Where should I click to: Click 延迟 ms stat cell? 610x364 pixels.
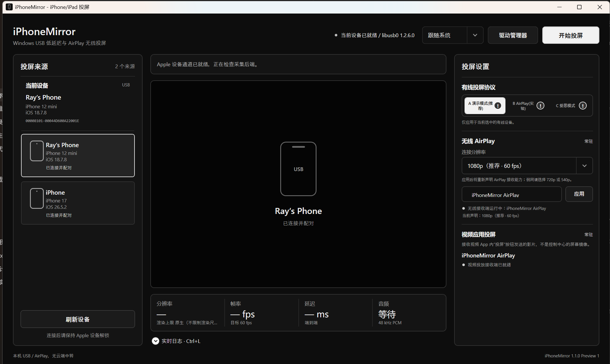tap(336, 313)
